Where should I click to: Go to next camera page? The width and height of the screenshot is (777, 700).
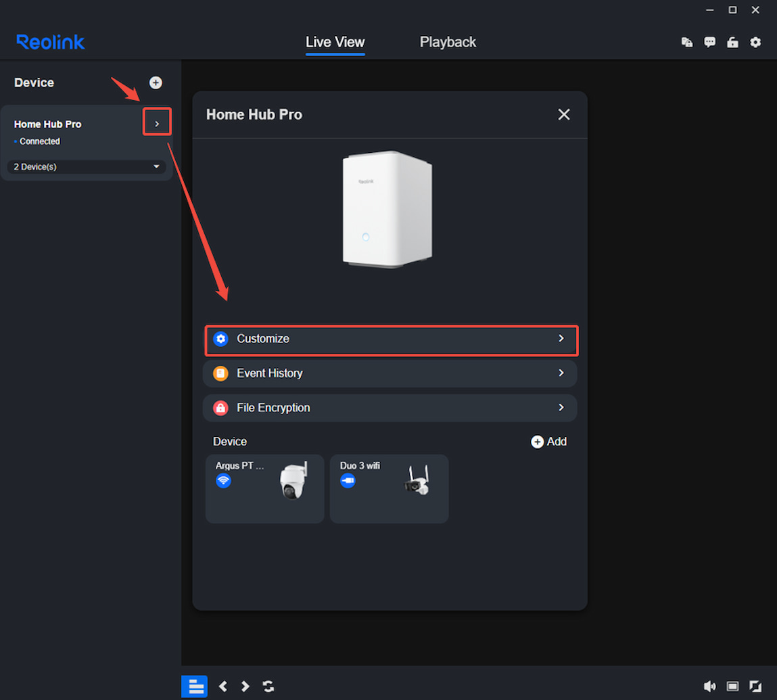click(245, 686)
